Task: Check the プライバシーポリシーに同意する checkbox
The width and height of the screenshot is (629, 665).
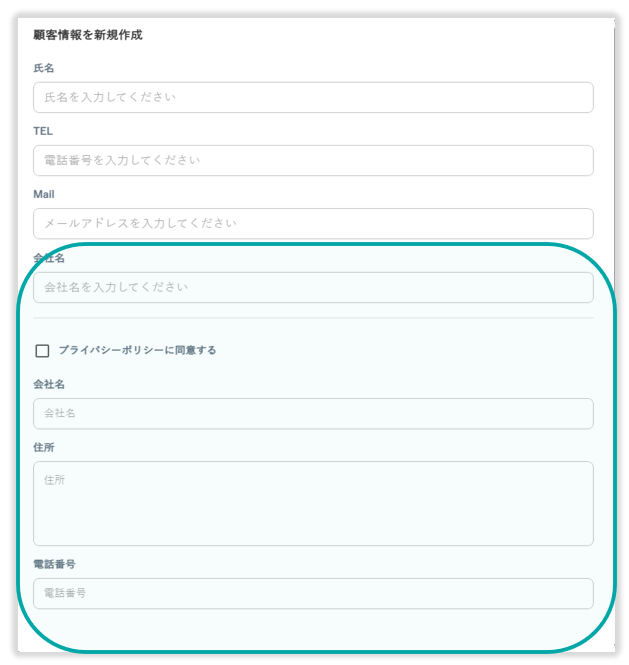Action: [42, 351]
